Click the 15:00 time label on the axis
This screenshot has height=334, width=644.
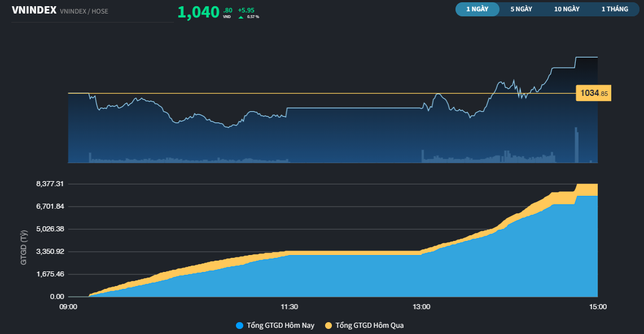tap(598, 306)
